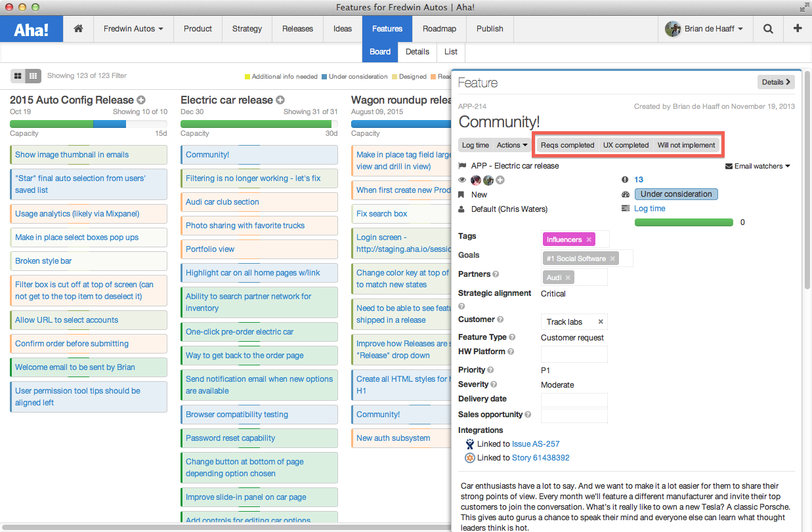Open the Product menu

[198, 29]
